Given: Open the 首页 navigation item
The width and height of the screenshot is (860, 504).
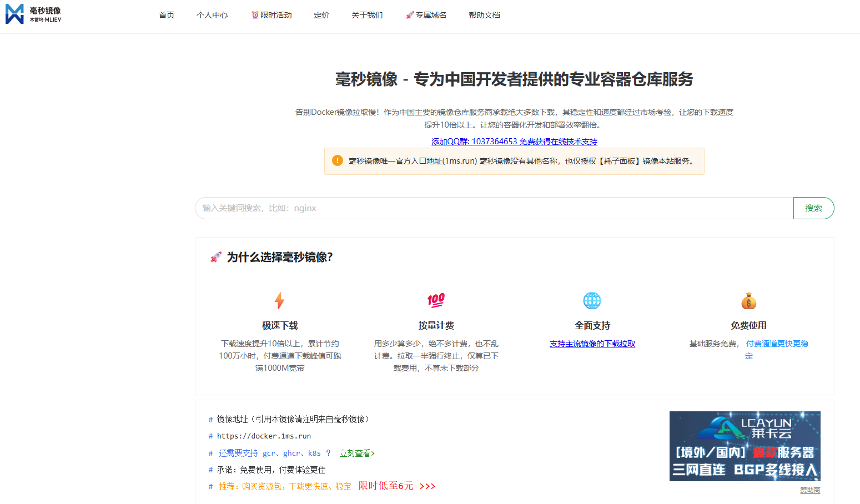Looking at the screenshot, I should pos(167,15).
